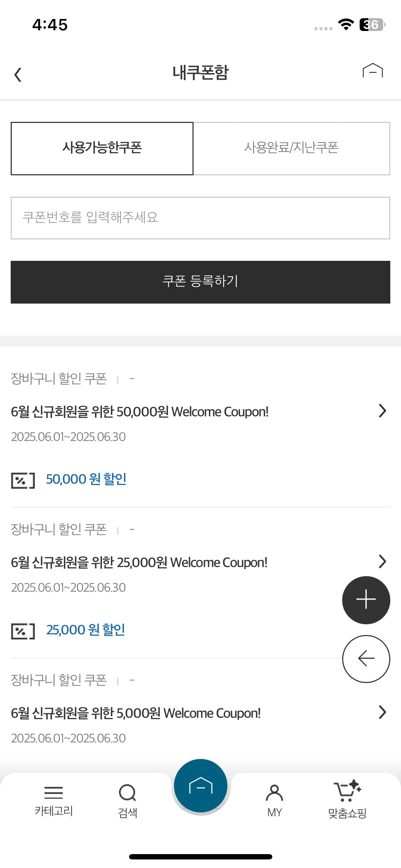The image size is (401, 868).
Task: Switch to the 사용완료/지난쿠폰 tab
Action: pyautogui.click(x=292, y=149)
